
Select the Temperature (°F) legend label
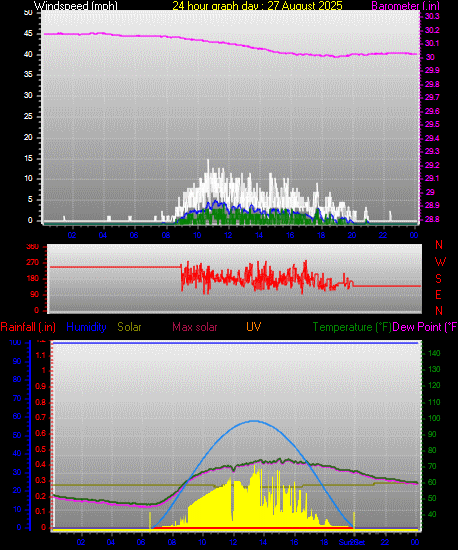coord(352,327)
